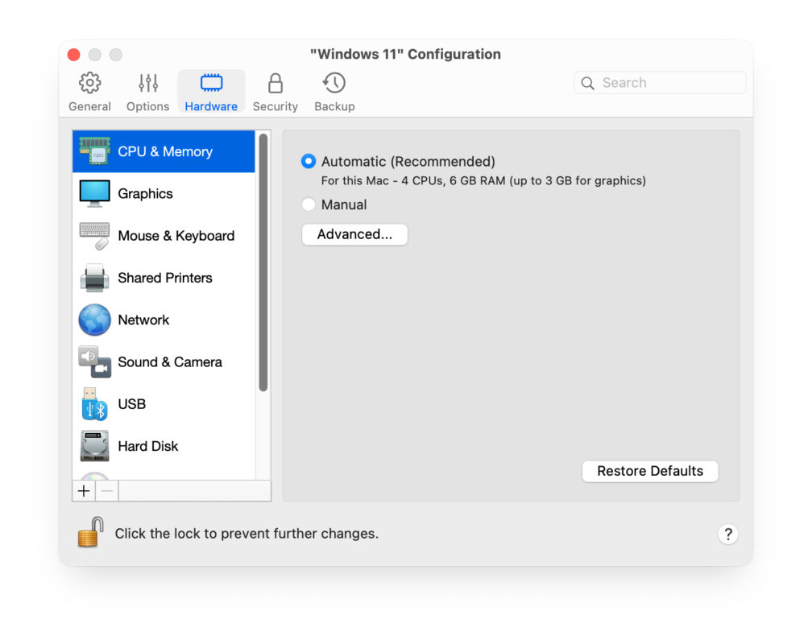Click the Sound & Camera icon
The image size is (812, 644).
94,361
